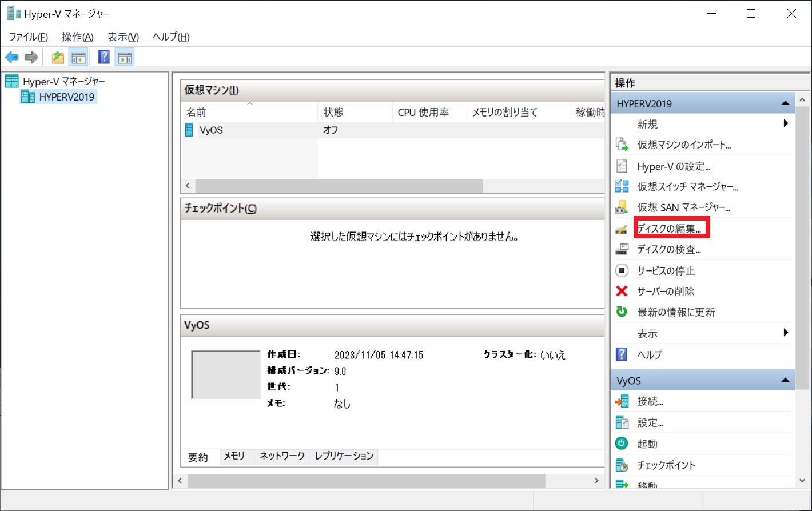Click the 仮想 SAN マネージャー icon
This screenshot has height=511, width=812.
pyautogui.click(x=622, y=207)
